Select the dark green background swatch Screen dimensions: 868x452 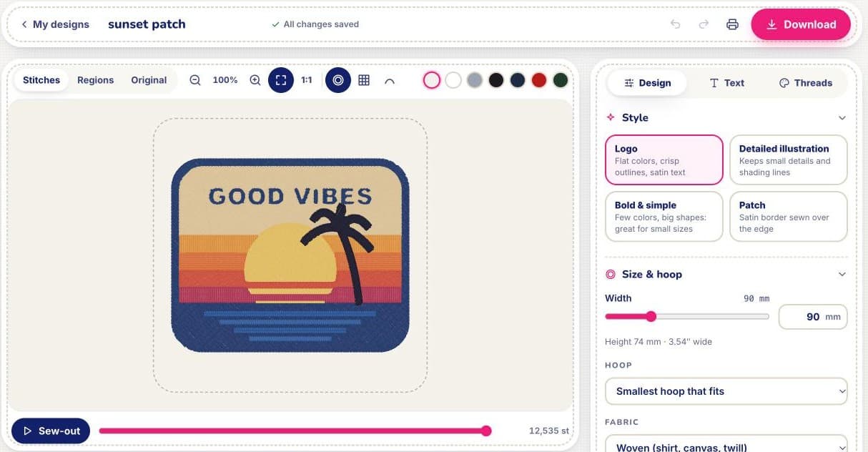[561, 80]
